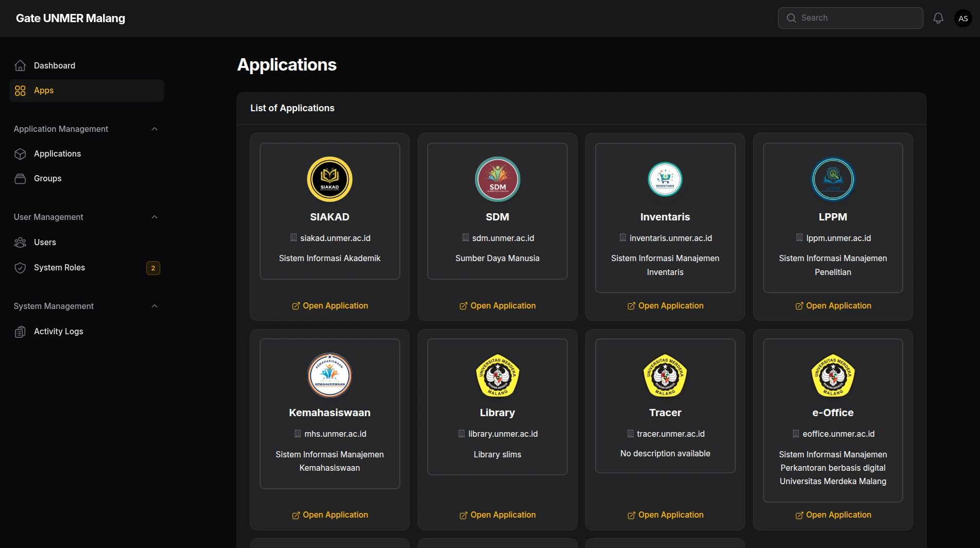
Task: Click the eoffice.unmer.ac.id domain text
Action: point(839,434)
